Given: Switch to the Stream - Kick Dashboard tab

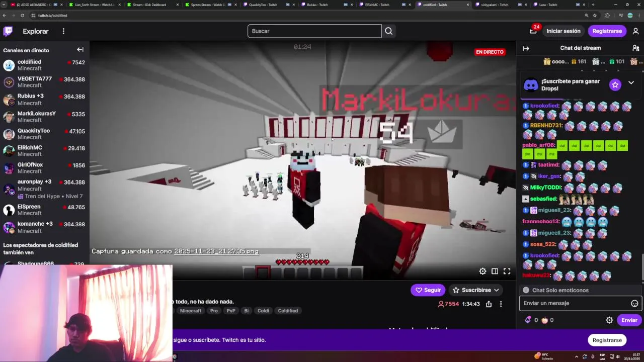Looking at the screenshot, I should tap(153, 5).
